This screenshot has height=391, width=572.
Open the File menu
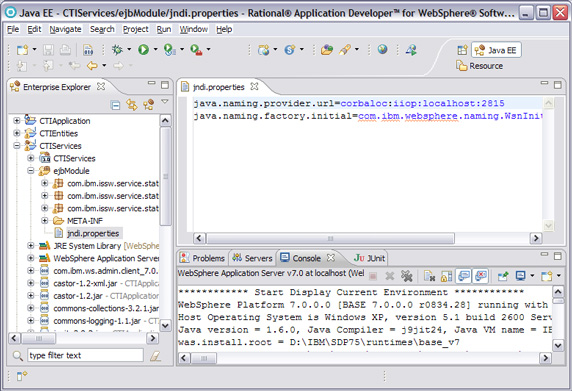13,29
